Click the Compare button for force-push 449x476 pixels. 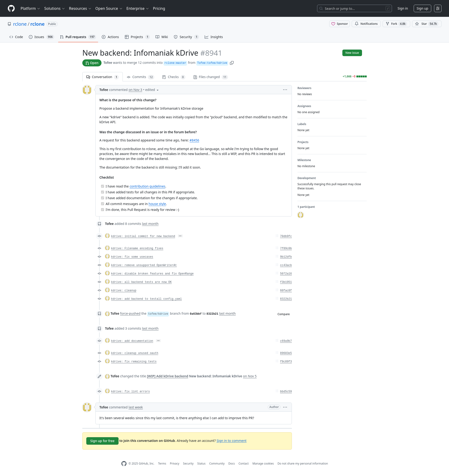tap(283, 314)
